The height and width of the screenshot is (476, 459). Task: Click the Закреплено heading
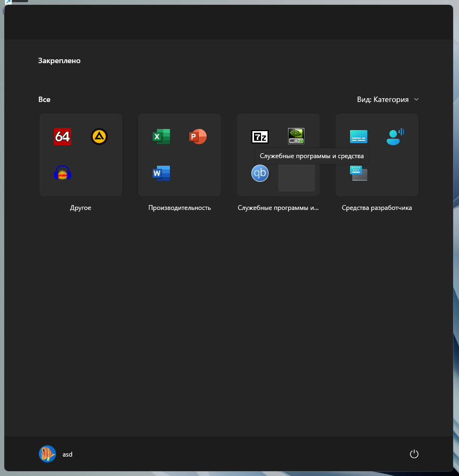pos(59,60)
